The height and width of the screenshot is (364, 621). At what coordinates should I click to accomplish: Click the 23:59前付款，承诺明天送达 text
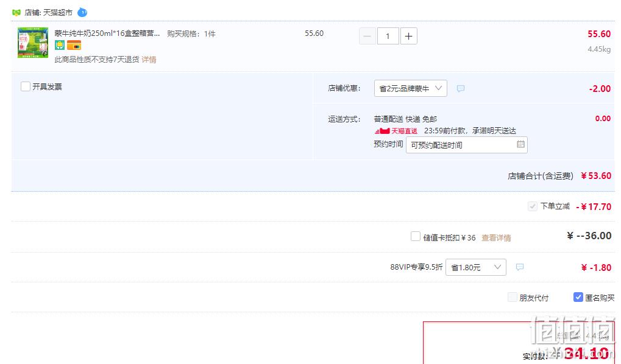click(470, 130)
